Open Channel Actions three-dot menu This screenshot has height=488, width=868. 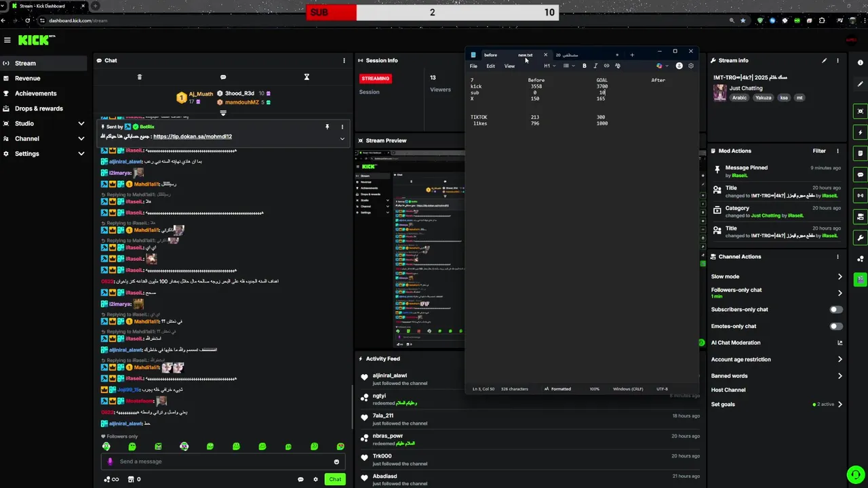(x=837, y=257)
